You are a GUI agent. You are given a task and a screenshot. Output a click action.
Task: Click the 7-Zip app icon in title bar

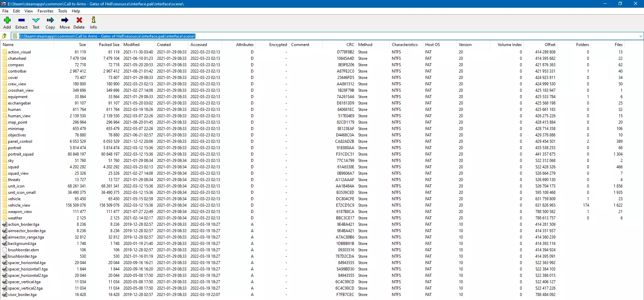[x=3, y=4]
